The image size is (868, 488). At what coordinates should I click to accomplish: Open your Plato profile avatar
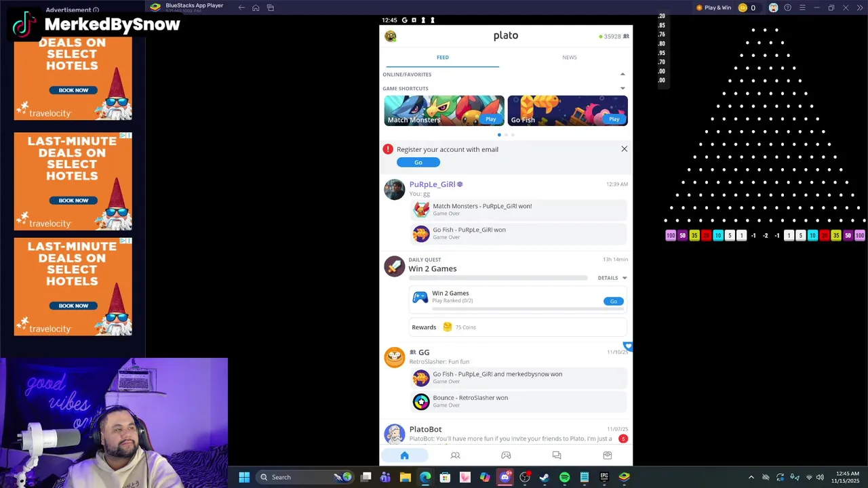tap(391, 36)
